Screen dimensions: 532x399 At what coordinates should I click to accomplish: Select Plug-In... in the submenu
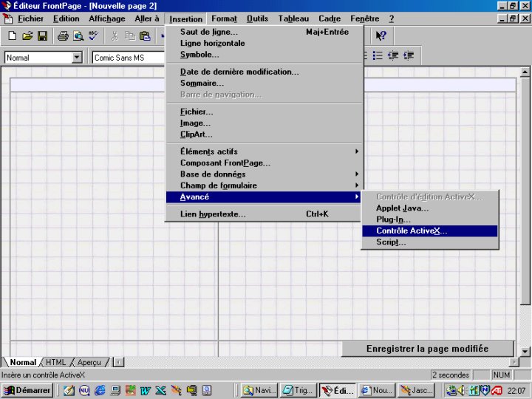coord(430,219)
